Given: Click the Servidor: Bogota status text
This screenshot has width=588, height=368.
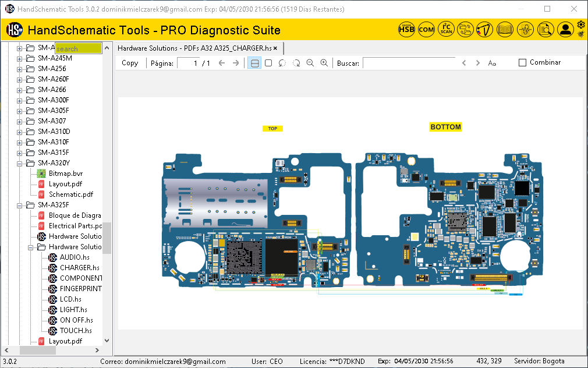Looking at the screenshot, I should [x=539, y=361].
